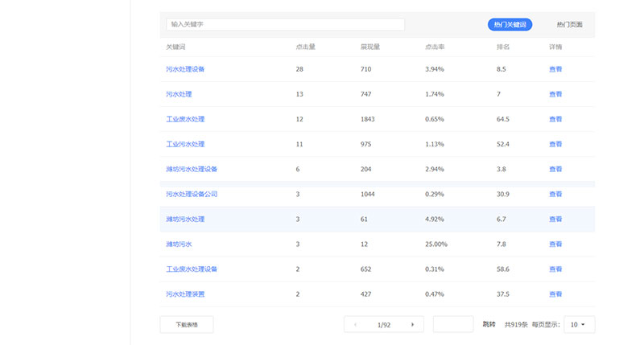
Task: Click the page number jump input box
Action: tap(453, 325)
